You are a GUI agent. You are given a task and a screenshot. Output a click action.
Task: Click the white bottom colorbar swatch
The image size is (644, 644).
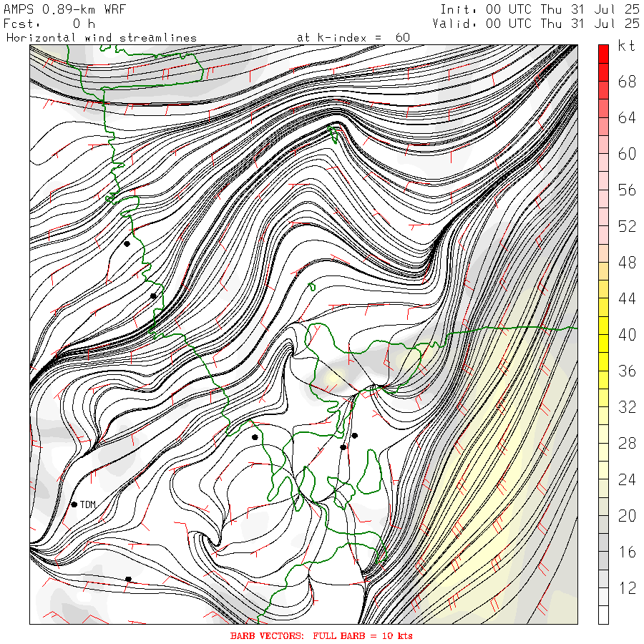tap(603, 615)
